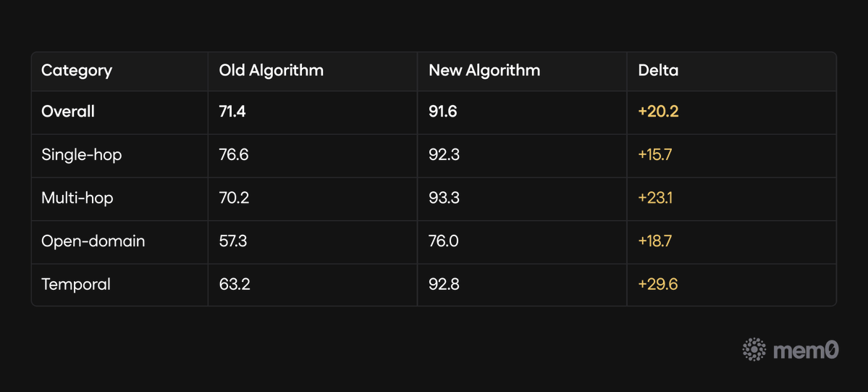This screenshot has width=868, height=392.
Task: Select the Multi-hop new score 93.3
Action: point(444,198)
